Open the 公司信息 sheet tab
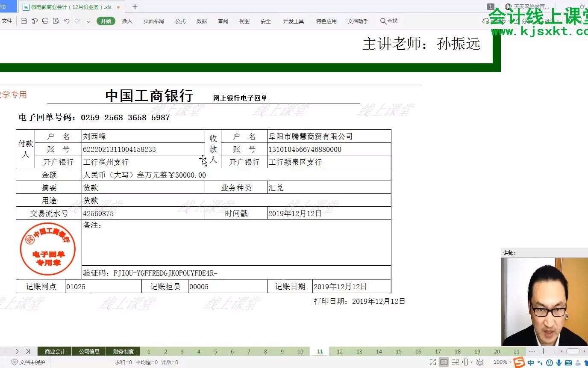Image resolution: width=588 pixels, height=368 pixels. click(89, 351)
